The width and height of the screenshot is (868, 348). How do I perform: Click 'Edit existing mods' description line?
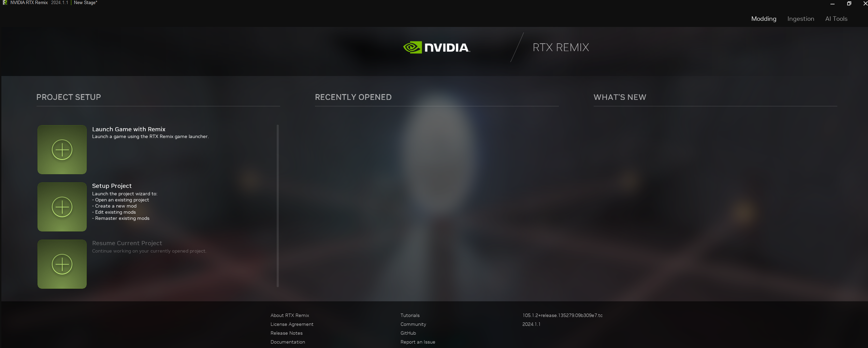pyautogui.click(x=114, y=212)
